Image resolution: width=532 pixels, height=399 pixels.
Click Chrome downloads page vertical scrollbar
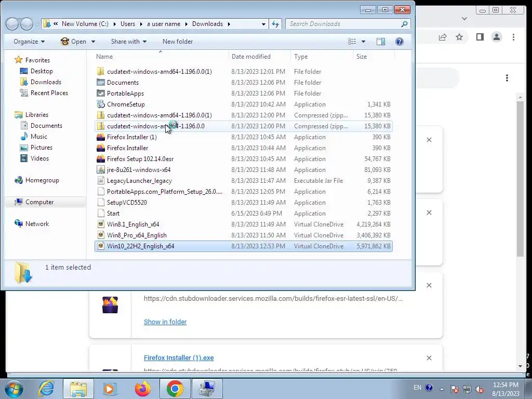click(520, 178)
